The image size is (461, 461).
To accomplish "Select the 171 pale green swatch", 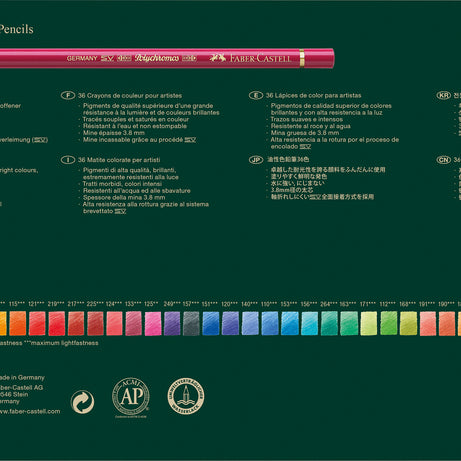I will [369, 323].
